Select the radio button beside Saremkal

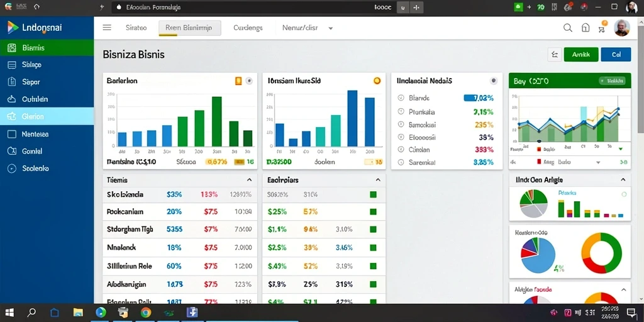pyautogui.click(x=401, y=162)
